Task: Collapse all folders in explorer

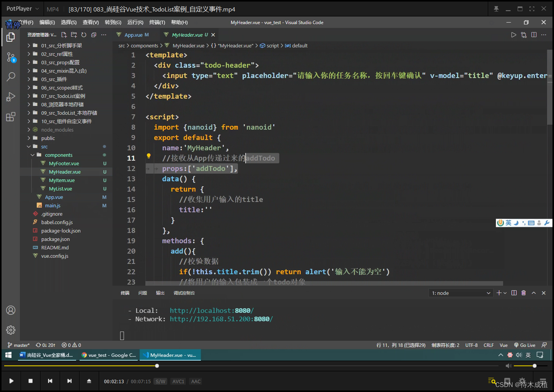Action: coord(94,35)
